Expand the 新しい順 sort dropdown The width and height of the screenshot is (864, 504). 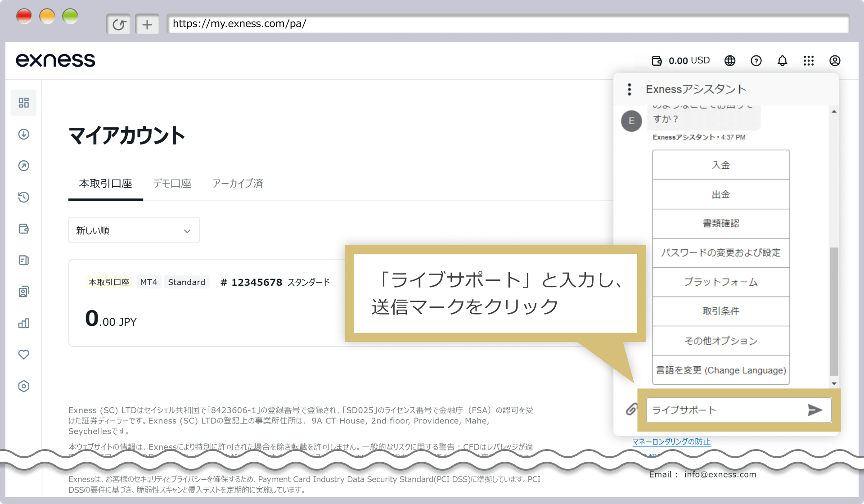coord(134,230)
